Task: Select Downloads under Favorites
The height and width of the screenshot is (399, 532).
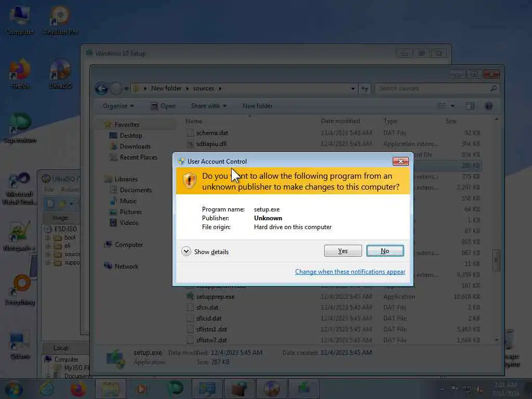Action: (x=135, y=146)
